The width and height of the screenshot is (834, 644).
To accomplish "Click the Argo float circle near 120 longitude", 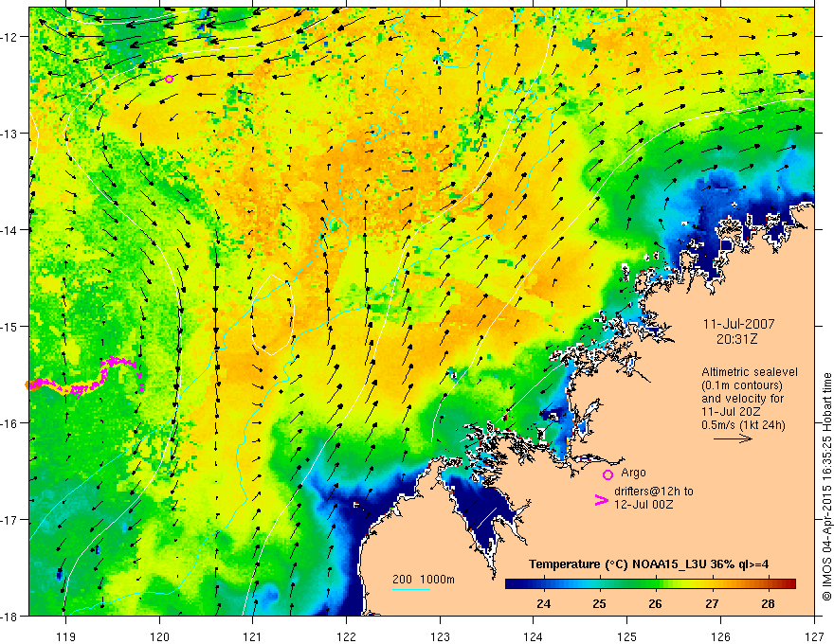I will point(169,80).
